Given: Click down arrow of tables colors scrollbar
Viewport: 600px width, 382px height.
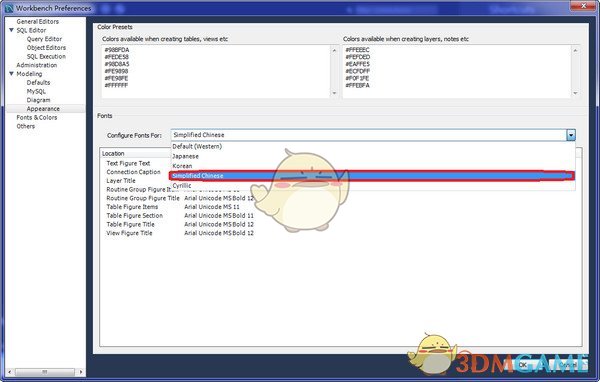Looking at the screenshot, I should click(334, 93).
